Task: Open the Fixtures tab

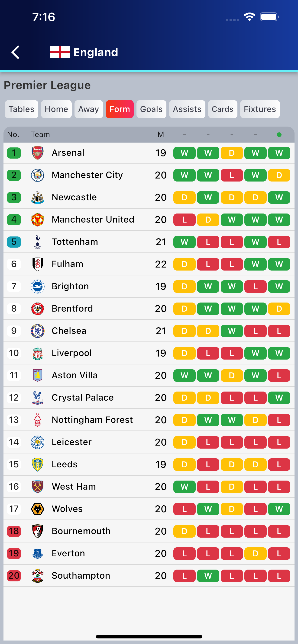Action: pyautogui.click(x=260, y=109)
